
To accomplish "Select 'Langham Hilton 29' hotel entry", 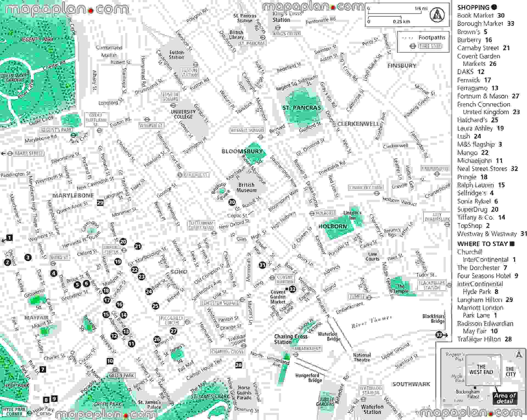I will click(485, 300).
